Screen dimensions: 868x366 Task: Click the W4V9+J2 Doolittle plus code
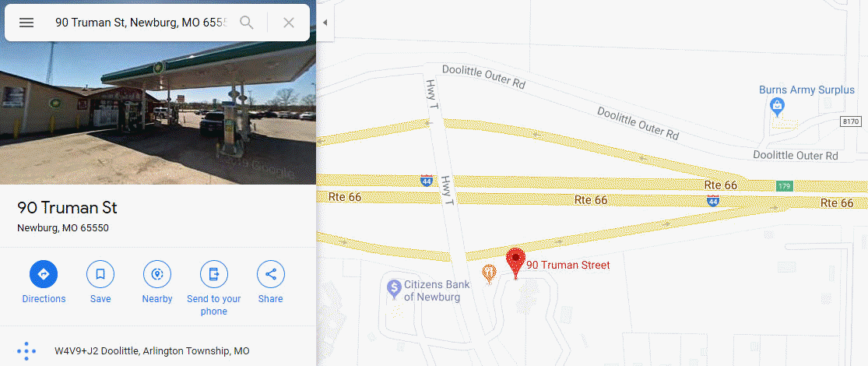153,351
